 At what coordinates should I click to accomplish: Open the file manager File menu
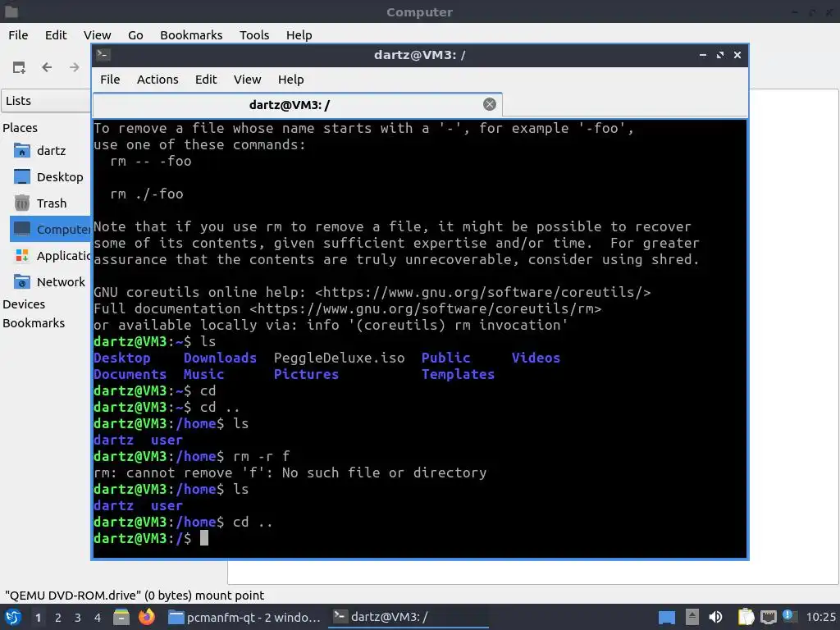[x=18, y=34]
